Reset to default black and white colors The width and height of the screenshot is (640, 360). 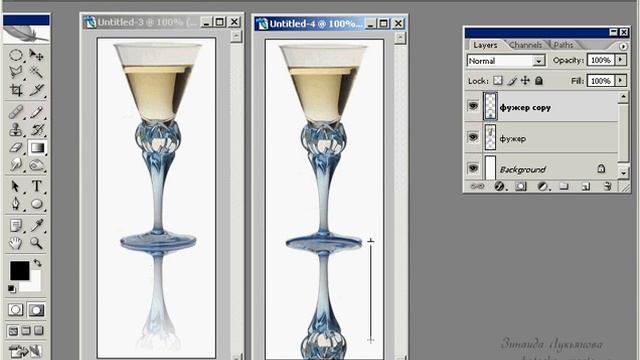point(12,289)
